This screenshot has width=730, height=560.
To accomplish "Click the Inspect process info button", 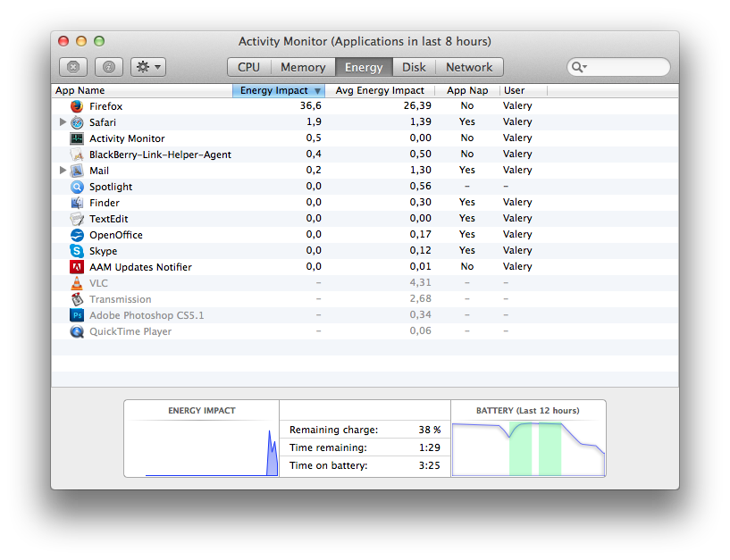I will pos(109,67).
